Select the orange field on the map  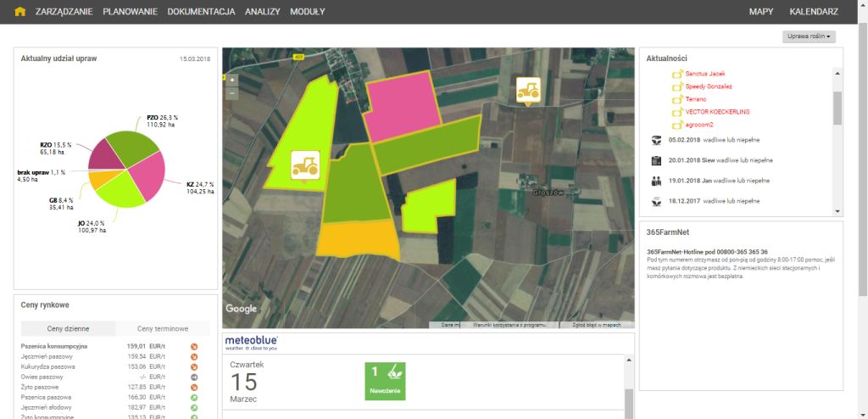point(359,239)
